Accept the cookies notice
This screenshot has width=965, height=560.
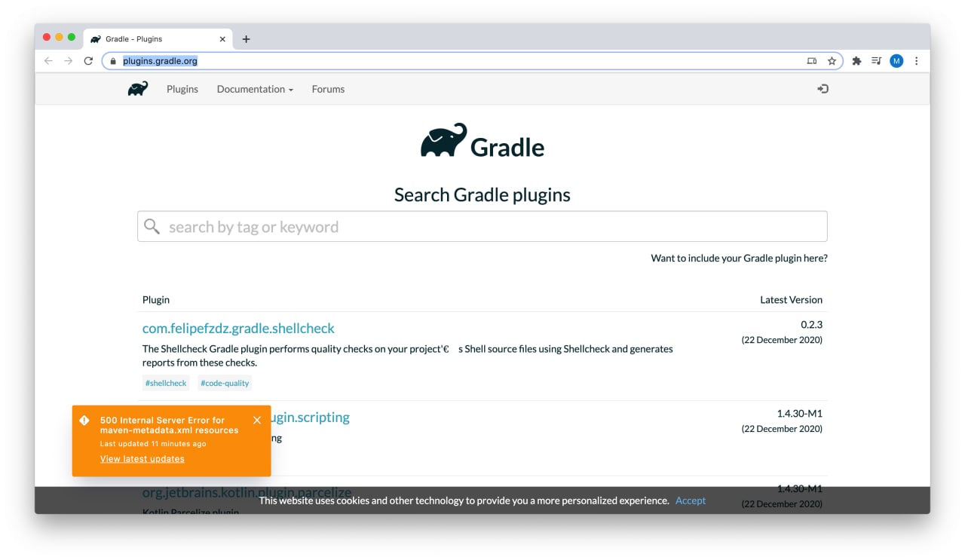point(691,500)
